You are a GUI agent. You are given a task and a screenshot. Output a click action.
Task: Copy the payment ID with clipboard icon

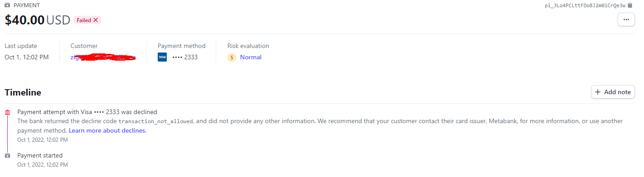[x=630, y=5]
